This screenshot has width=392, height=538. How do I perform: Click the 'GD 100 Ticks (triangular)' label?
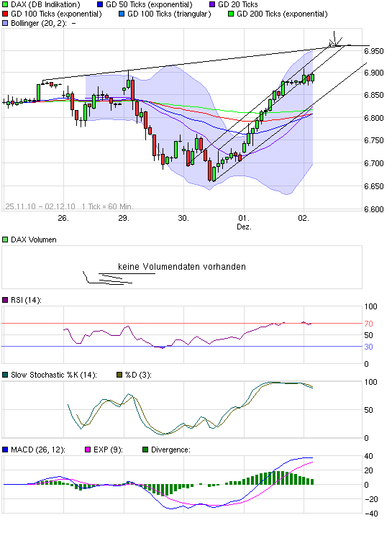coord(169,14)
